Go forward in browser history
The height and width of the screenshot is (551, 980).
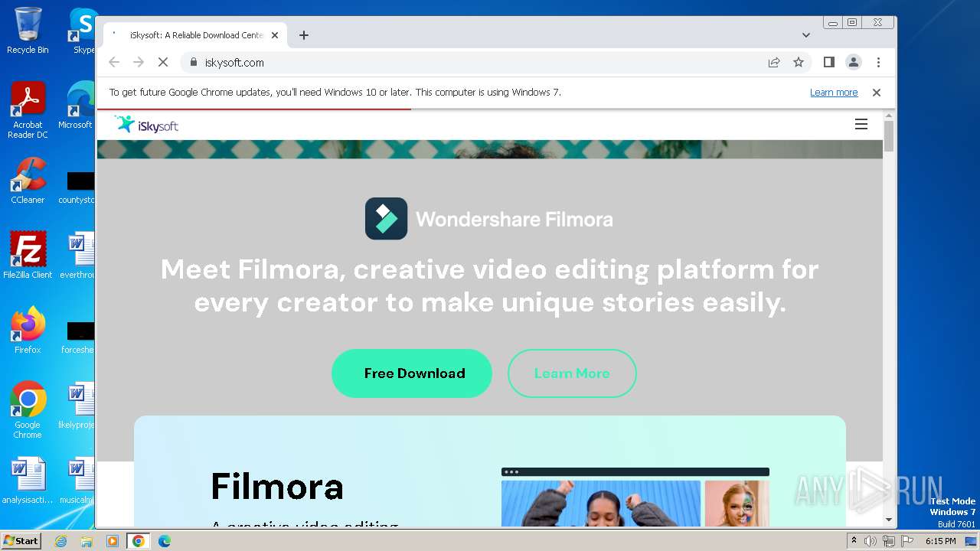pos(139,62)
